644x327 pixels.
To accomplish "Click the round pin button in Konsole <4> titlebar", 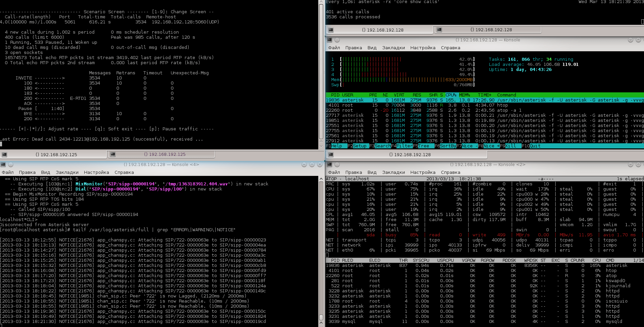I will tap(11, 165).
